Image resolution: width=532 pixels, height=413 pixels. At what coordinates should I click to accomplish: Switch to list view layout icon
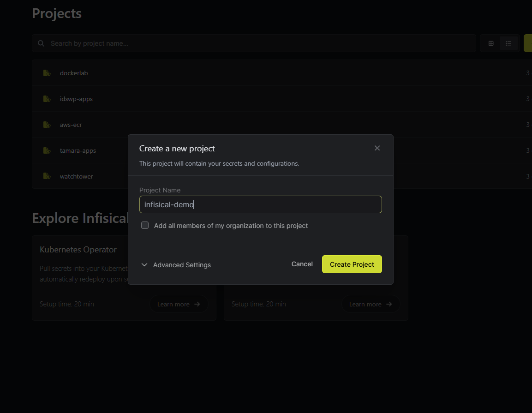click(508, 43)
